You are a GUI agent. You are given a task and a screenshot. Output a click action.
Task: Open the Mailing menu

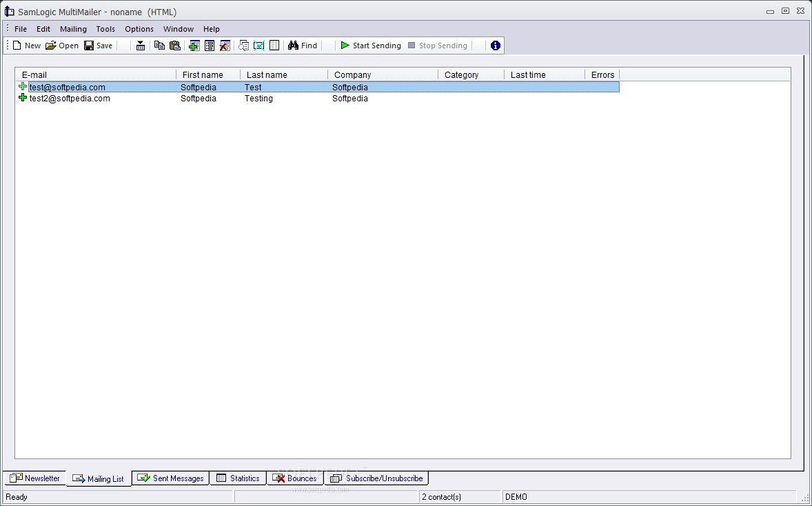[x=73, y=29]
